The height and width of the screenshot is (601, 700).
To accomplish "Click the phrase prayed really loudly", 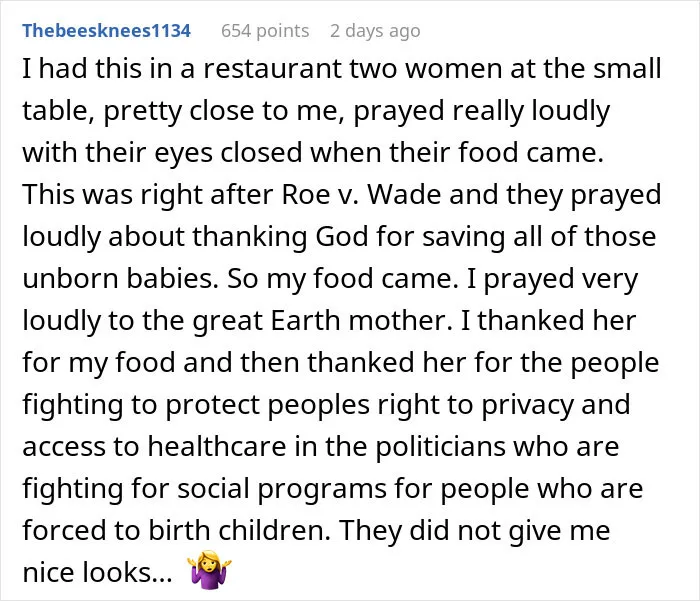I will pyautogui.click(x=481, y=112).
